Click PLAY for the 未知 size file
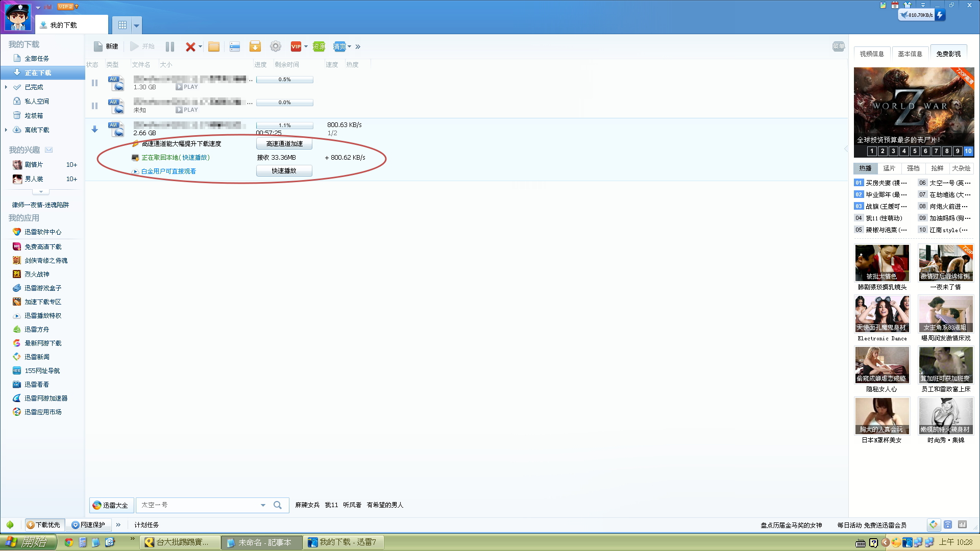 [x=187, y=110]
